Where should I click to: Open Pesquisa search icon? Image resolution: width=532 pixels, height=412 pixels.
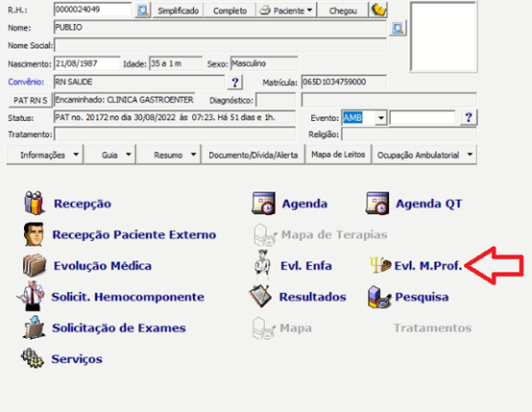point(379,297)
